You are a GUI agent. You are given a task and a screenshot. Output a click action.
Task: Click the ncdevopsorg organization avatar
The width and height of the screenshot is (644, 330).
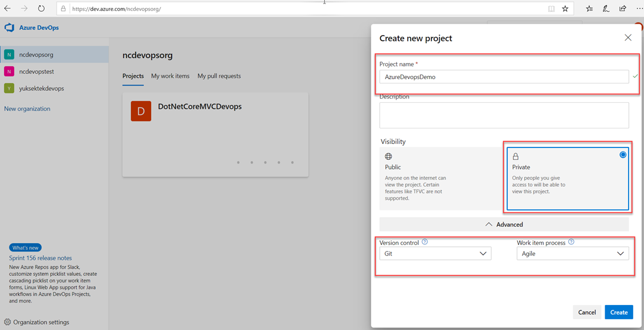pyautogui.click(x=9, y=55)
